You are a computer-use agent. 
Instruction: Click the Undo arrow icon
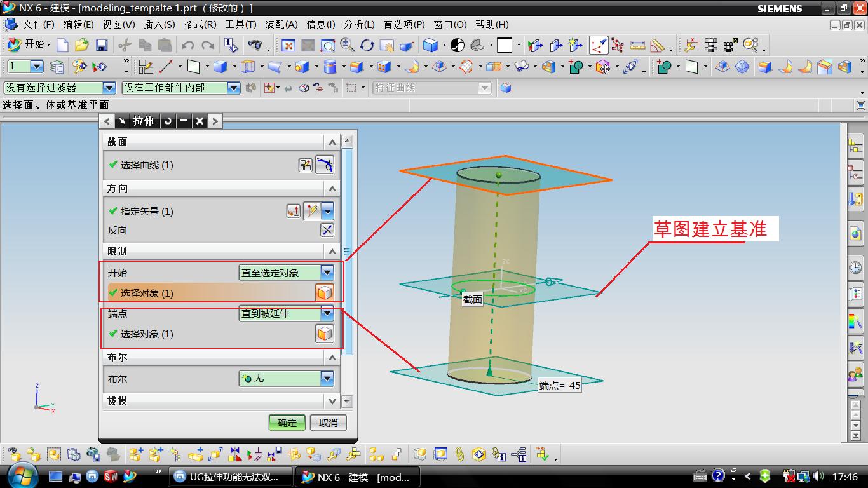[x=187, y=45]
